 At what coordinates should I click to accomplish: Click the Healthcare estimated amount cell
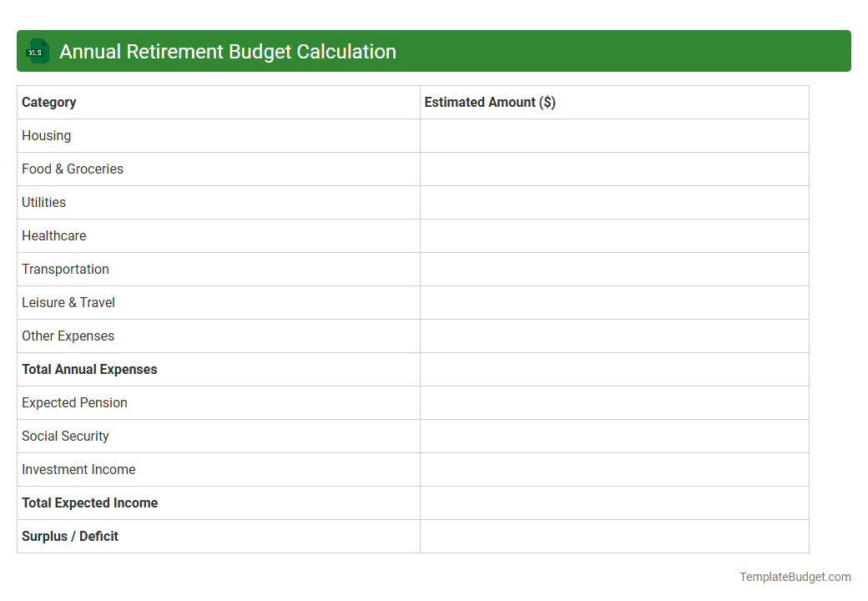pyautogui.click(x=613, y=235)
